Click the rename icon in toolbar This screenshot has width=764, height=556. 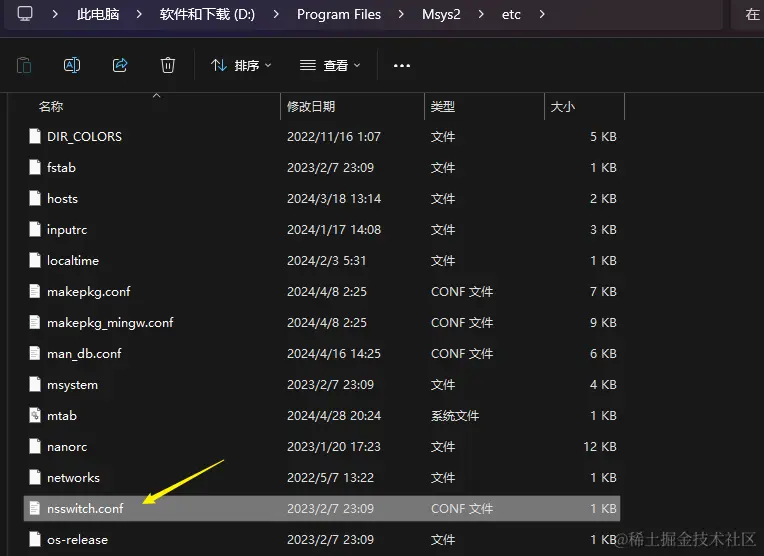72,65
